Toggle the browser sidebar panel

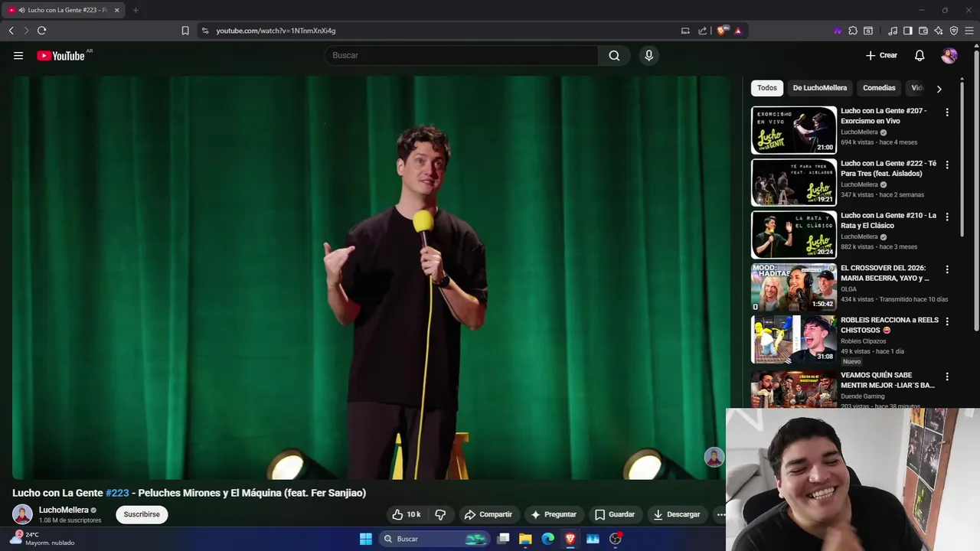pyautogui.click(x=908, y=31)
